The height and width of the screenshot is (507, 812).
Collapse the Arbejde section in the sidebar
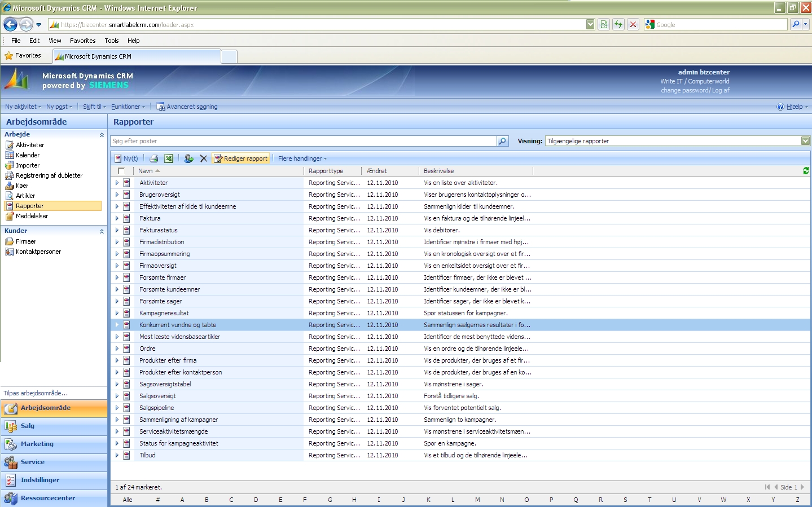(102, 135)
